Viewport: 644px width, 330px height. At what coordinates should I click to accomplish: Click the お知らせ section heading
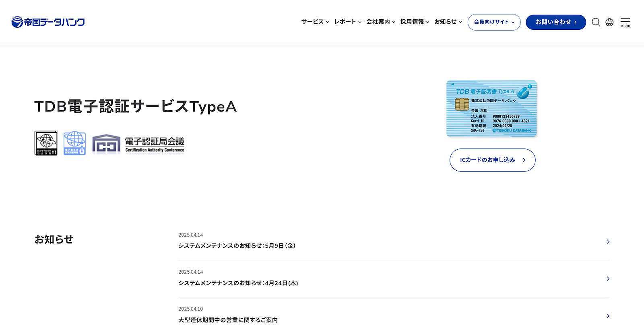[x=54, y=239]
